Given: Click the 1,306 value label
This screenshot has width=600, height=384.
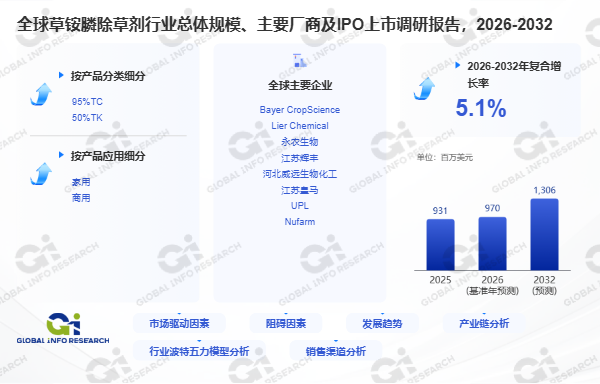Looking at the screenshot, I should 545,190.
